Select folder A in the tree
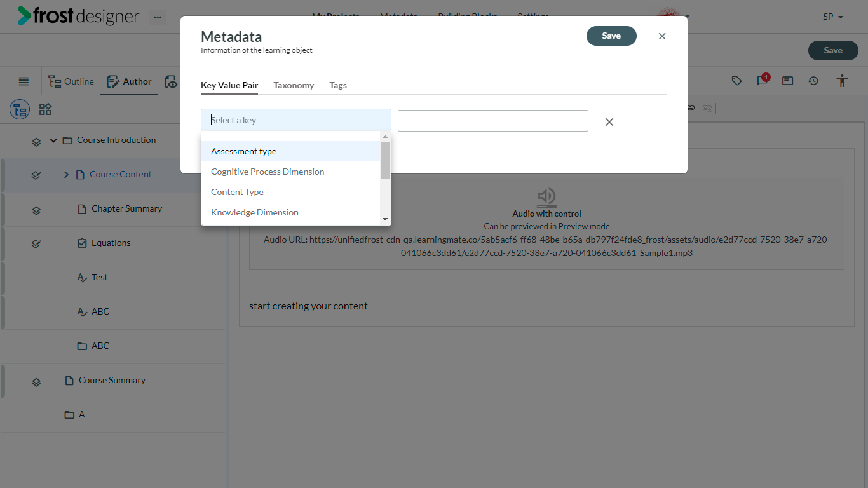Screen dimensions: 868x488 point(81,414)
